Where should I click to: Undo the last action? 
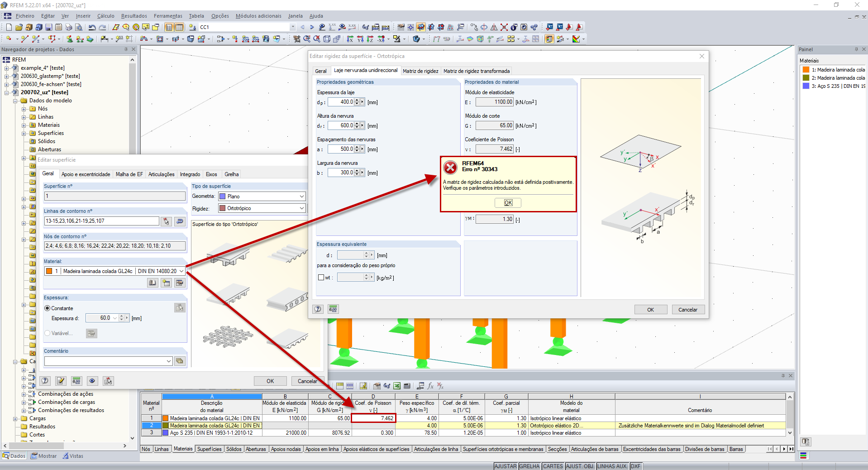click(x=92, y=27)
